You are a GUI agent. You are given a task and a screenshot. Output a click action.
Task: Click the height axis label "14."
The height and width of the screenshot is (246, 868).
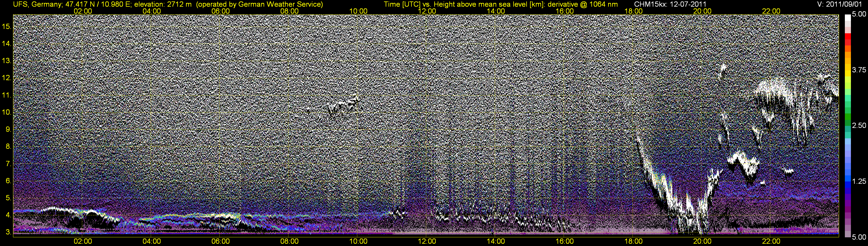coord(7,44)
